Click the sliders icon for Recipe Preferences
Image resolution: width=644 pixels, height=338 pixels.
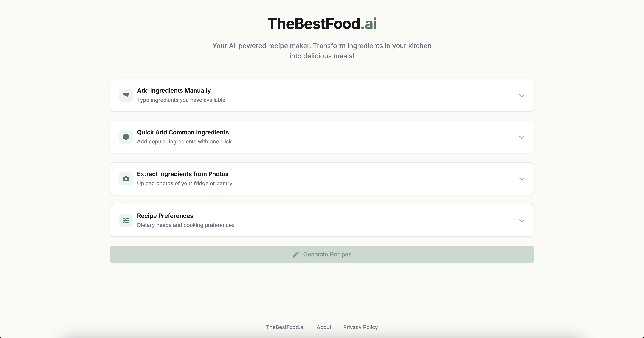[x=126, y=221]
